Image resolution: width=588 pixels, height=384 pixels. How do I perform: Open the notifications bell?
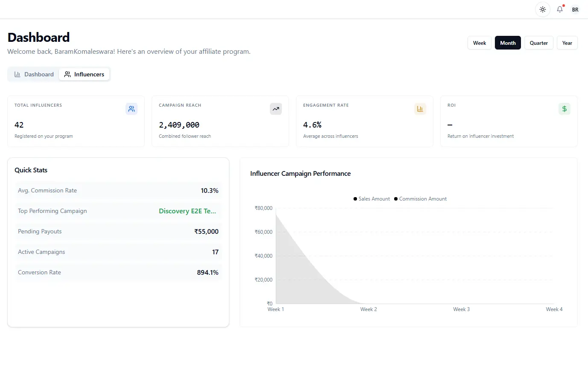click(560, 9)
